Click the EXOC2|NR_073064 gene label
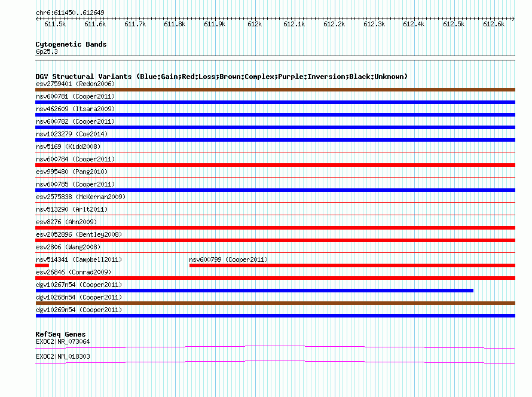The height and width of the screenshot is (397, 532). [x=63, y=341]
